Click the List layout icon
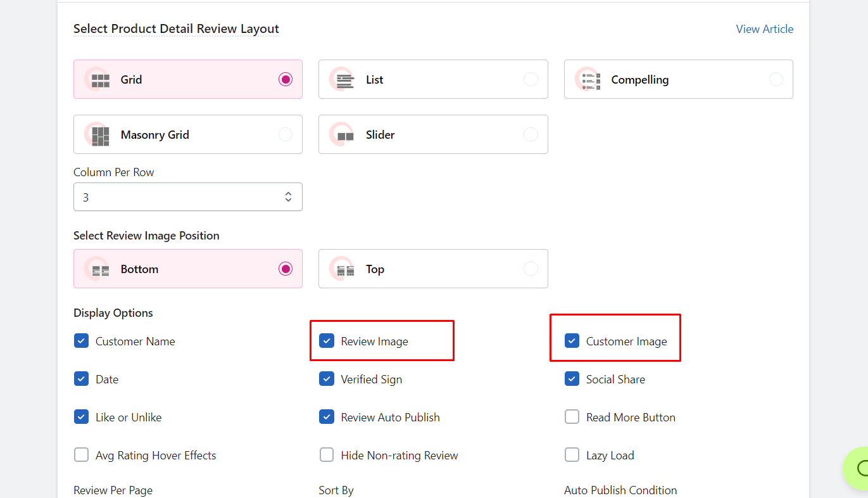The height and width of the screenshot is (498, 868). pos(344,79)
